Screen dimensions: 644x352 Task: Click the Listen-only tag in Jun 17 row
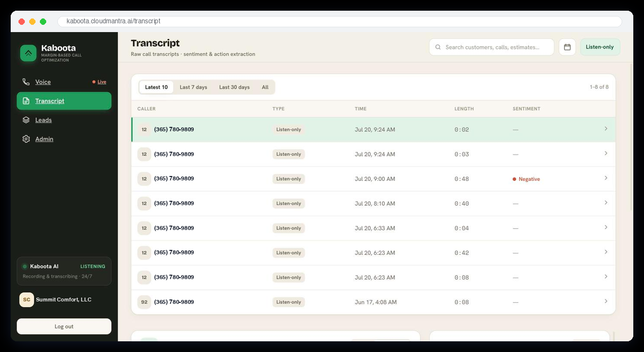288,302
